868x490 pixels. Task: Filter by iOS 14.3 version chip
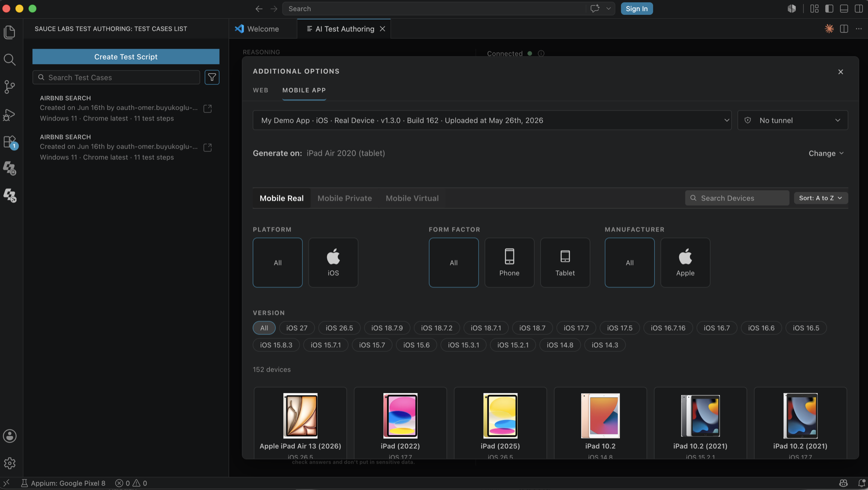tap(605, 345)
